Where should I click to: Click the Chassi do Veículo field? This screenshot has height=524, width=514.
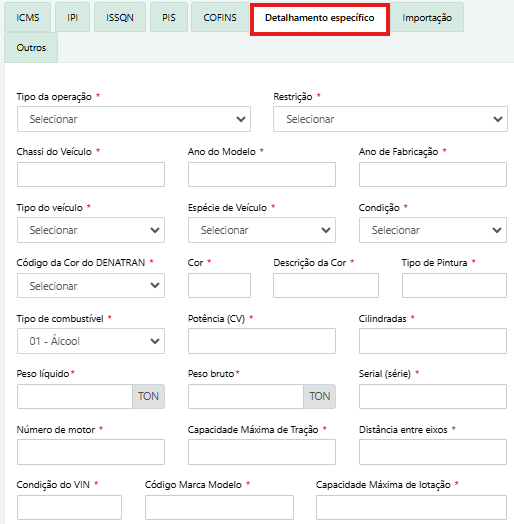click(91, 174)
